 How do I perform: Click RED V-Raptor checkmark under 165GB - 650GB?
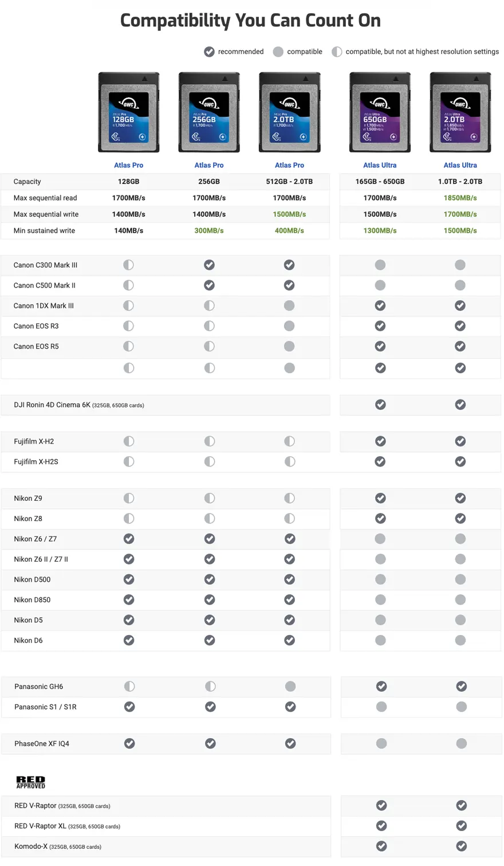381,805
